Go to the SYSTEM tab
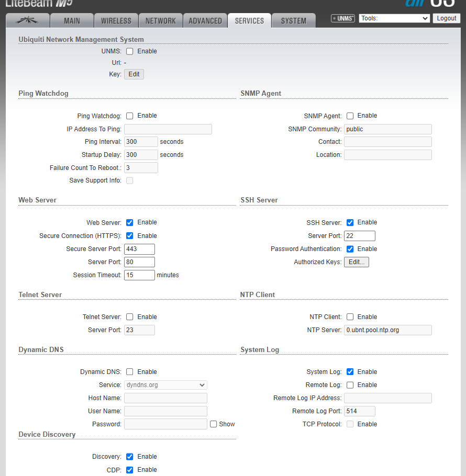The height and width of the screenshot is (476, 466). click(293, 21)
